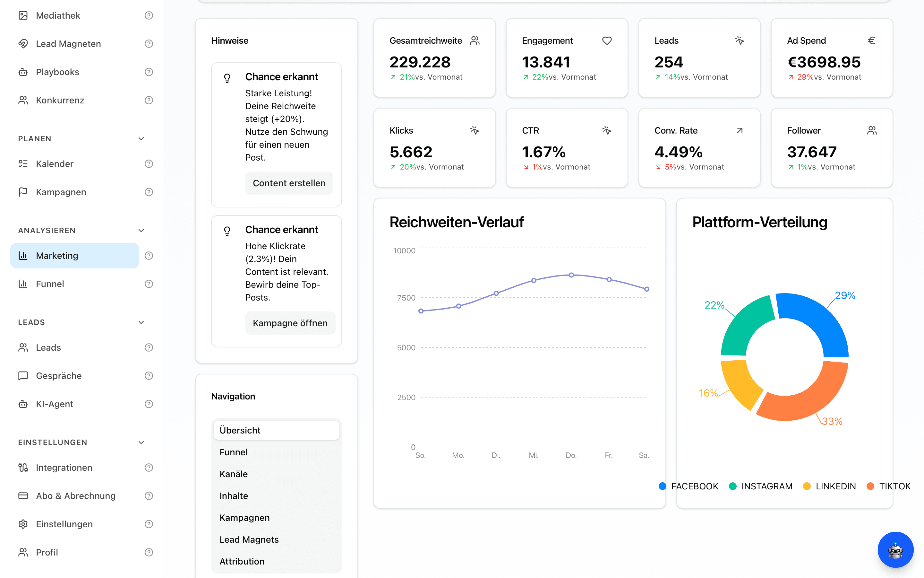Screen dimensions: 924x578
Task: Collapse the PLANEN section
Action: coord(141,138)
